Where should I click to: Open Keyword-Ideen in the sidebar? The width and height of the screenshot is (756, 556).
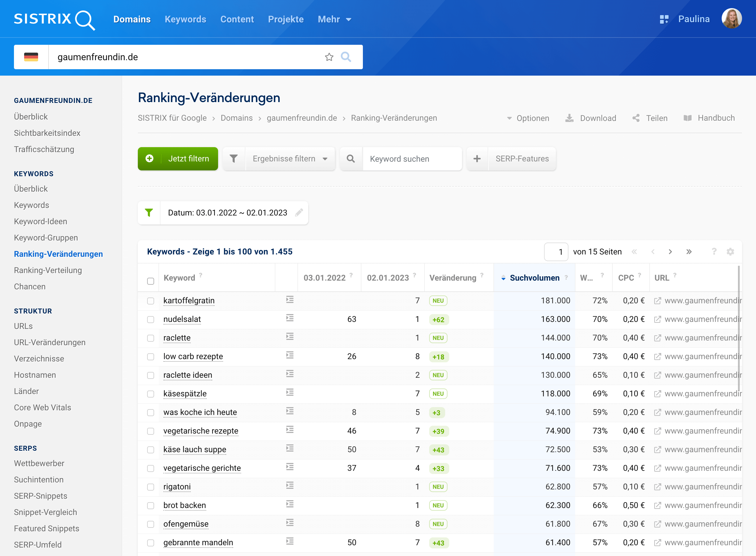pyautogui.click(x=40, y=222)
